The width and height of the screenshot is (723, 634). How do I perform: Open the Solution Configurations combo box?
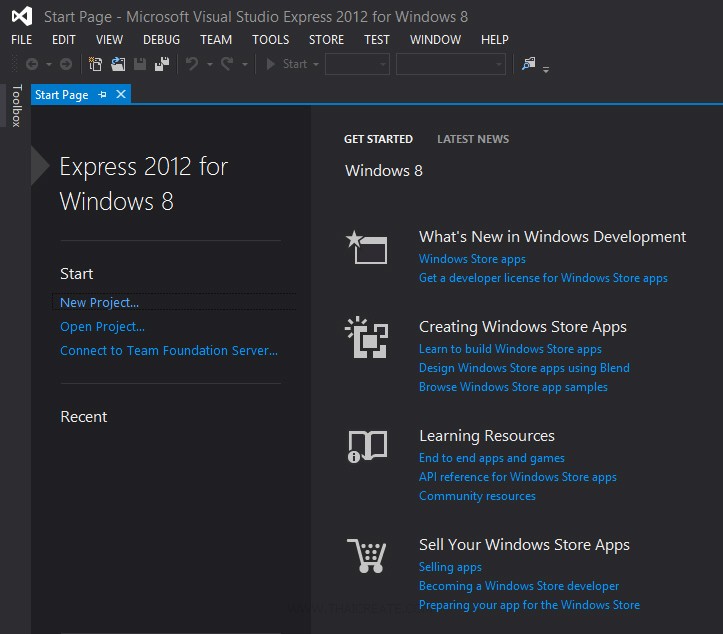pyautogui.click(x=357, y=64)
